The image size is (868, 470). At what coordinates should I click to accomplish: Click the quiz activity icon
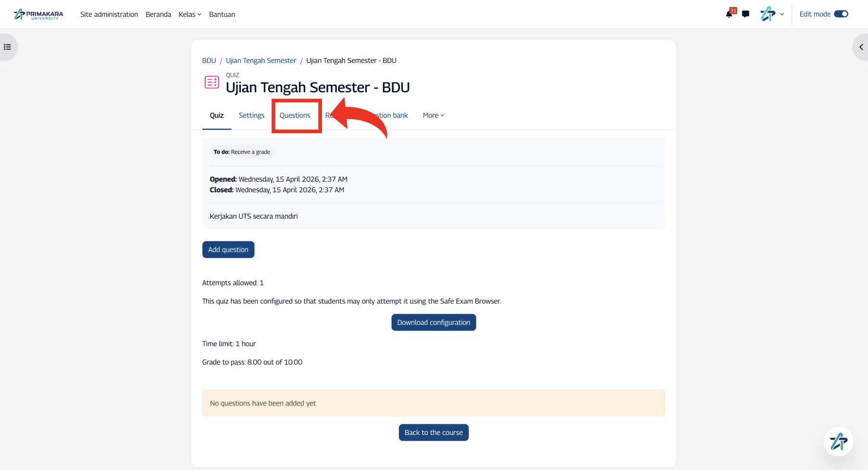pyautogui.click(x=212, y=82)
